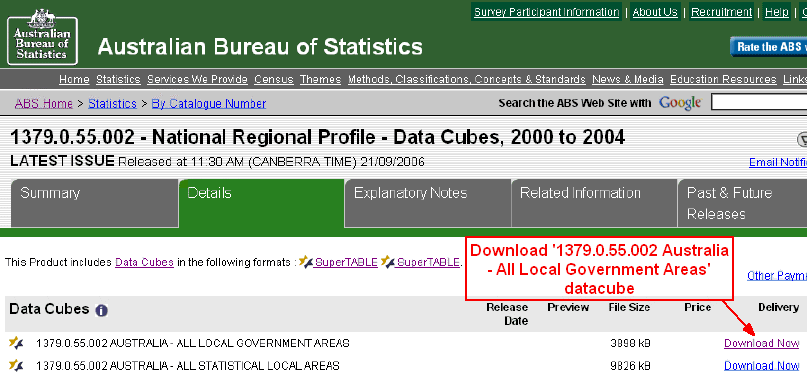Click the Data Cubes link in product description
Image resolution: width=807 pixels, height=380 pixels.
(x=144, y=262)
